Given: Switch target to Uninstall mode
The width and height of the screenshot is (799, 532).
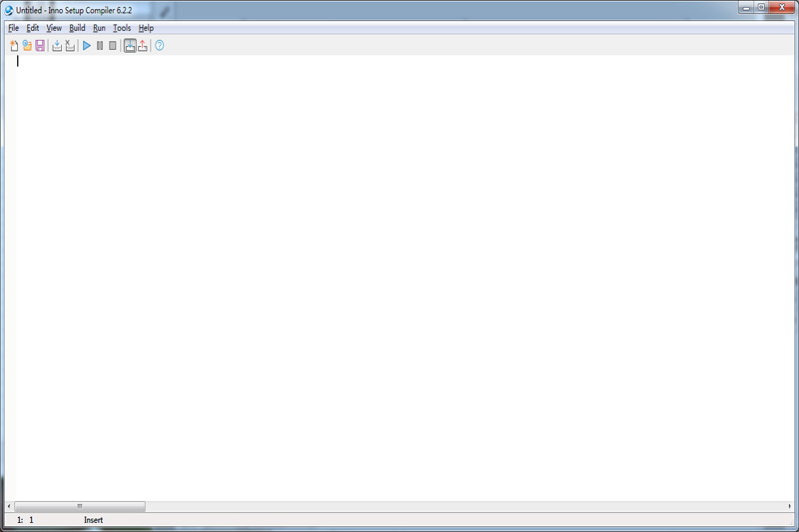Looking at the screenshot, I should coord(143,46).
